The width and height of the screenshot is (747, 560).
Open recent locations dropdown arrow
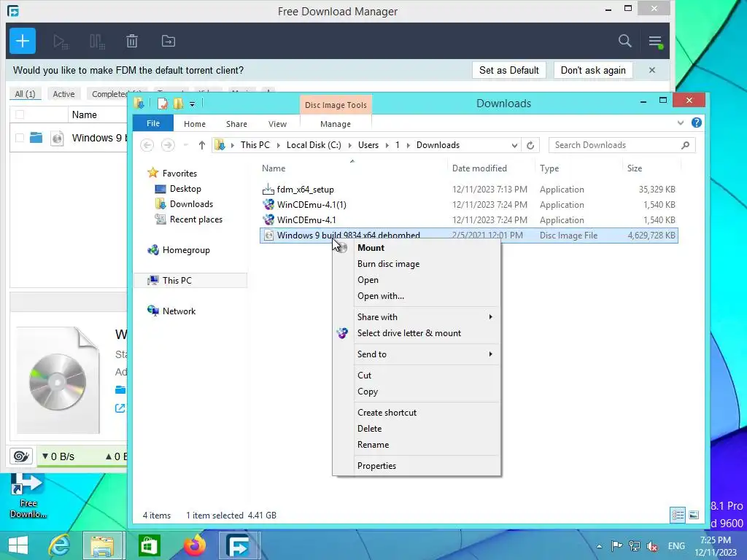click(186, 145)
